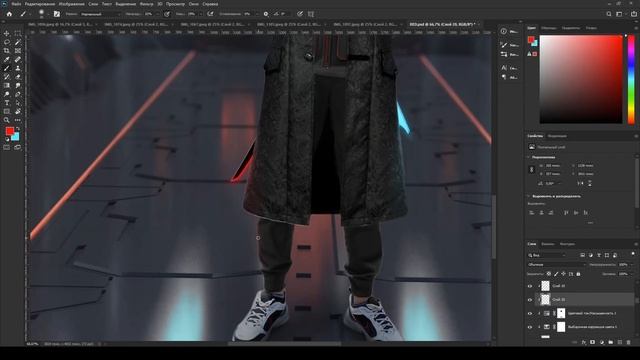Create new group folder icon

pyautogui.click(x=611, y=342)
